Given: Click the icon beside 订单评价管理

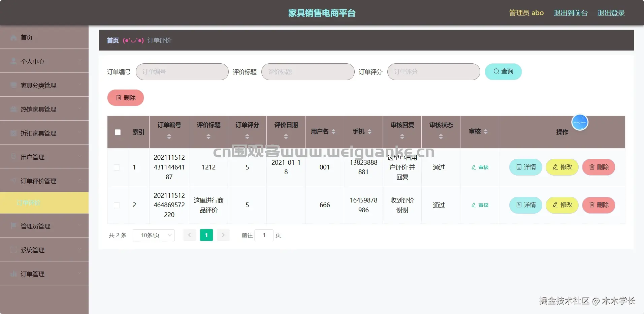Looking at the screenshot, I should coord(13,181).
